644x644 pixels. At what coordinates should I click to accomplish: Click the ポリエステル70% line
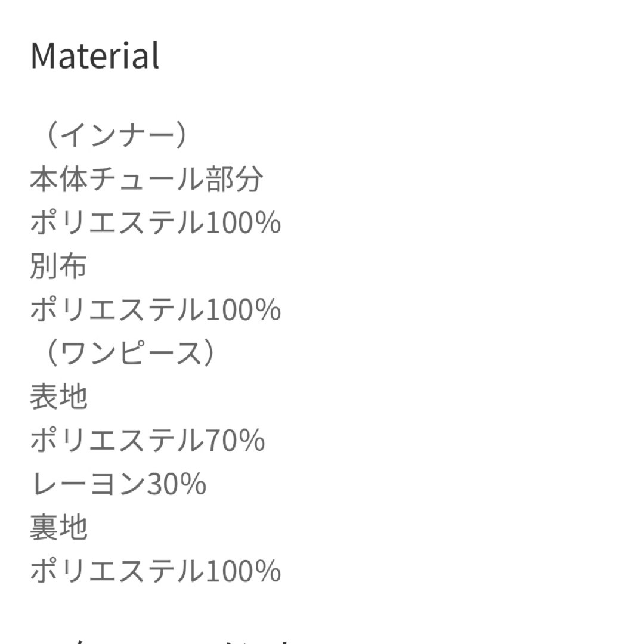[147, 440]
